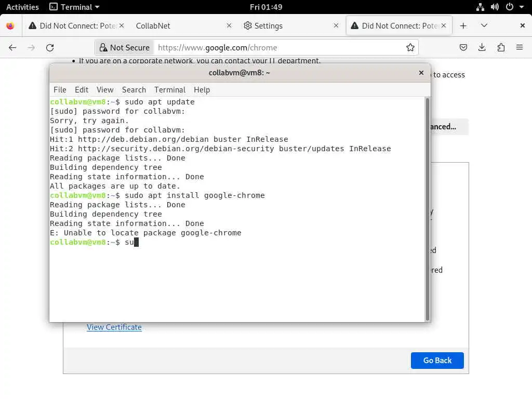This screenshot has width=532, height=399.
Task: Open the terminal Help menu
Action: [202, 90]
